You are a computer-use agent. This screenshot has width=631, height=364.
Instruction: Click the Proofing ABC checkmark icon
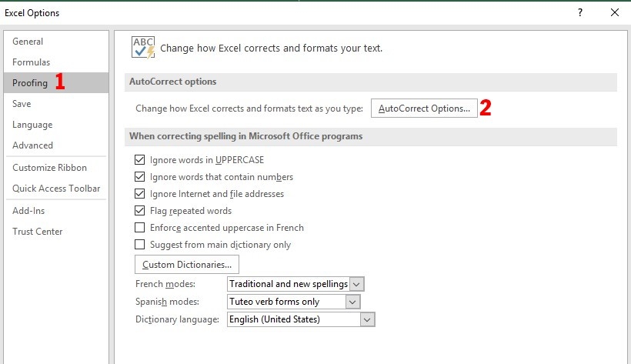point(143,48)
